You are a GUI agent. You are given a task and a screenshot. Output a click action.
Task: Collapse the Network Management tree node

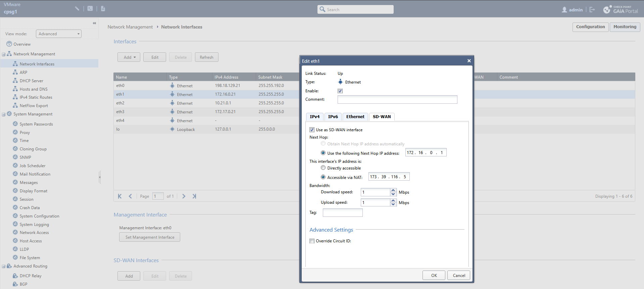pos(4,54)
